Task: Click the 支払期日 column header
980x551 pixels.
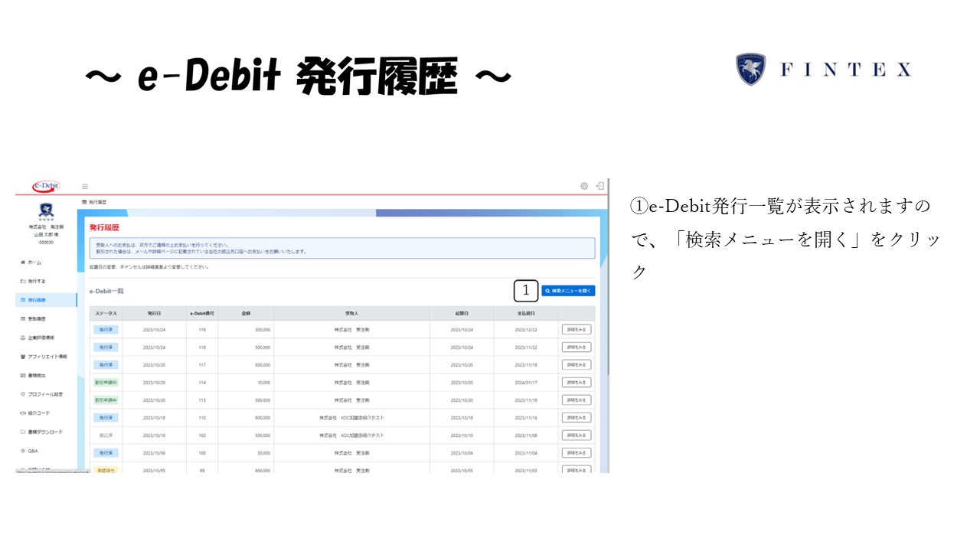Action: point(526,313)
